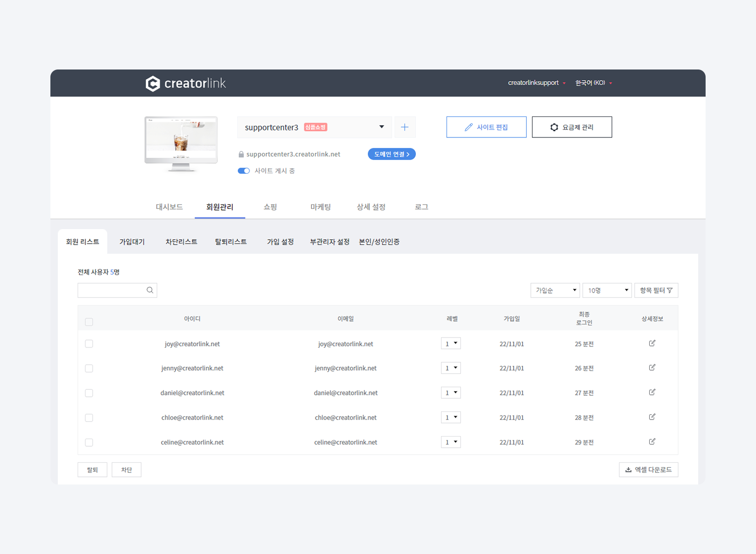Click the site preview thumbnail
Screen dimensions: 756x554
tap(181, 143)
